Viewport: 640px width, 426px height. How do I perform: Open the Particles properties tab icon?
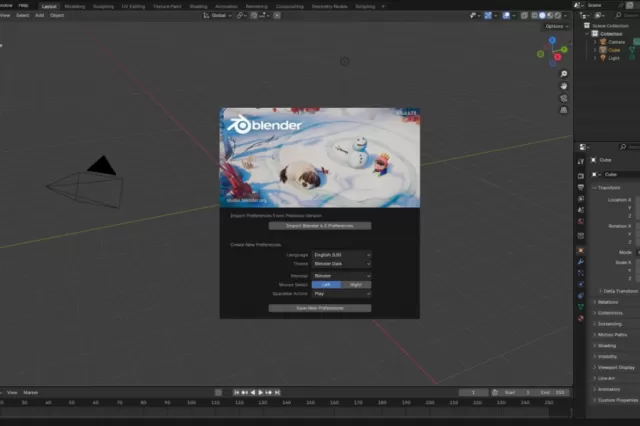[581, 273]
